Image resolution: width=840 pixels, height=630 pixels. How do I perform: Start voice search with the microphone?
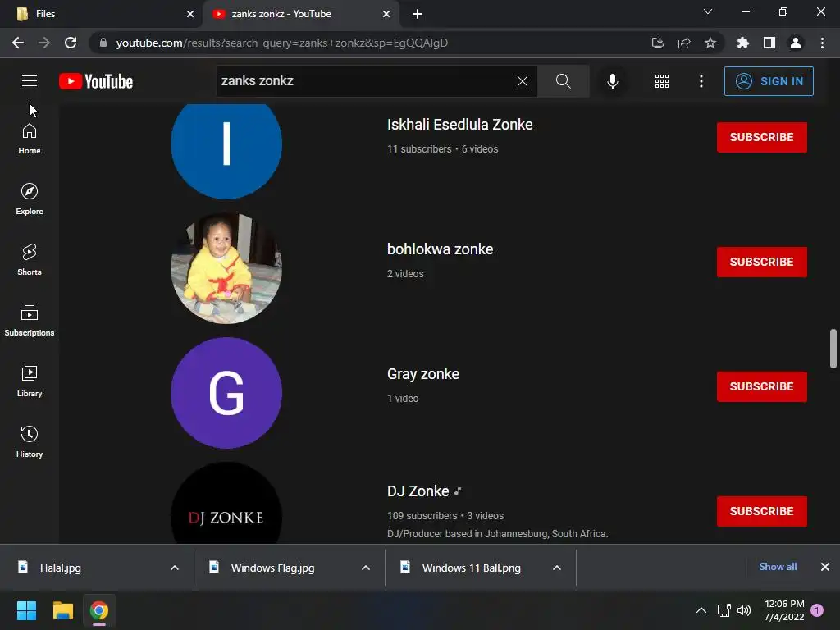[612, 81]
